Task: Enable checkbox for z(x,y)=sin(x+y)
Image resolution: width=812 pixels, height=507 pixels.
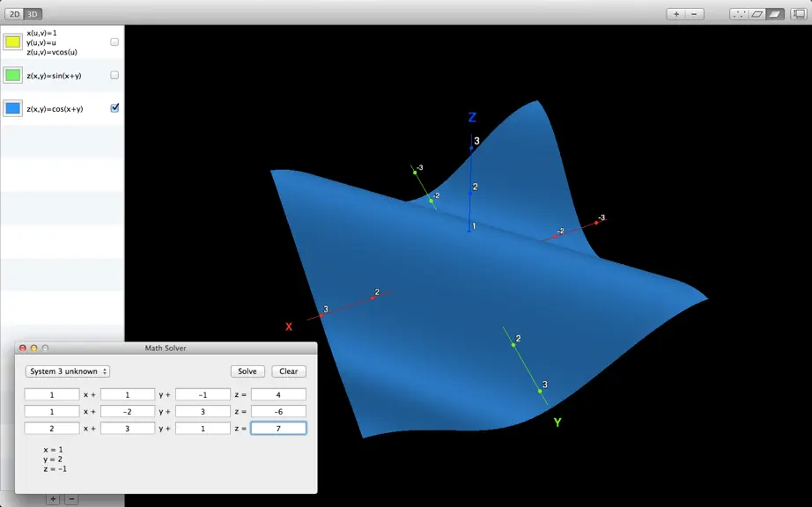Action: click(x=114, y=75)
